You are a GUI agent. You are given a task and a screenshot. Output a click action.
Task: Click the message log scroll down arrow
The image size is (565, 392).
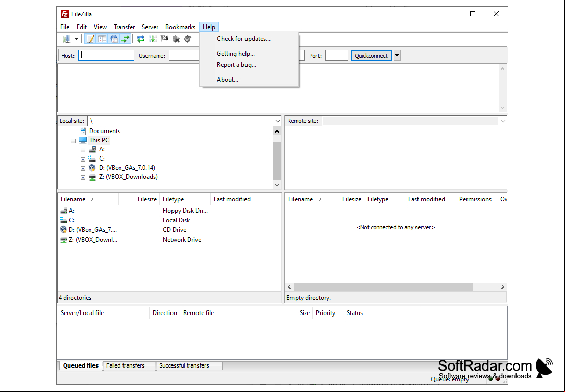coord(502,108)
